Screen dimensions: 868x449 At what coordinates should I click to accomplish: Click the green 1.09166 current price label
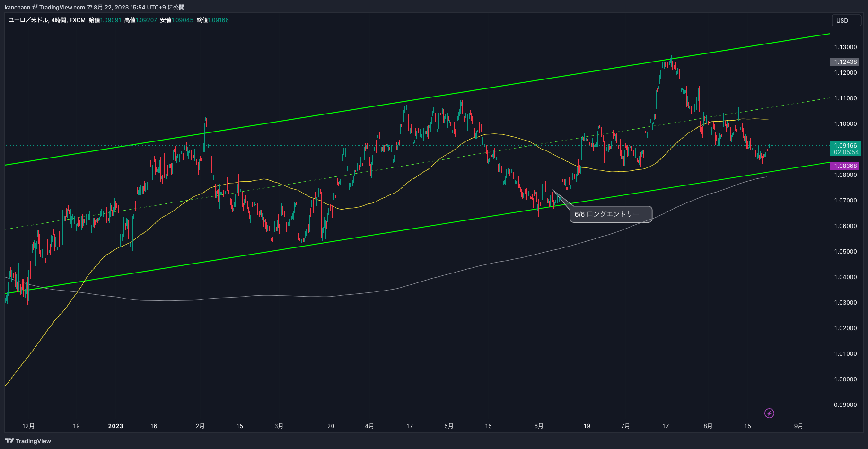(846, 149)
